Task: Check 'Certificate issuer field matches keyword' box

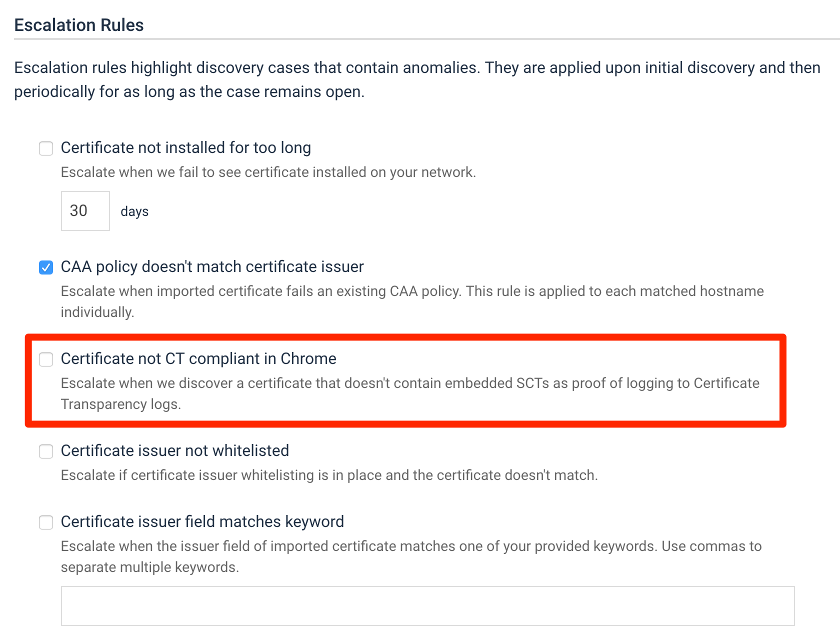Action: click(x=46, y=522)
